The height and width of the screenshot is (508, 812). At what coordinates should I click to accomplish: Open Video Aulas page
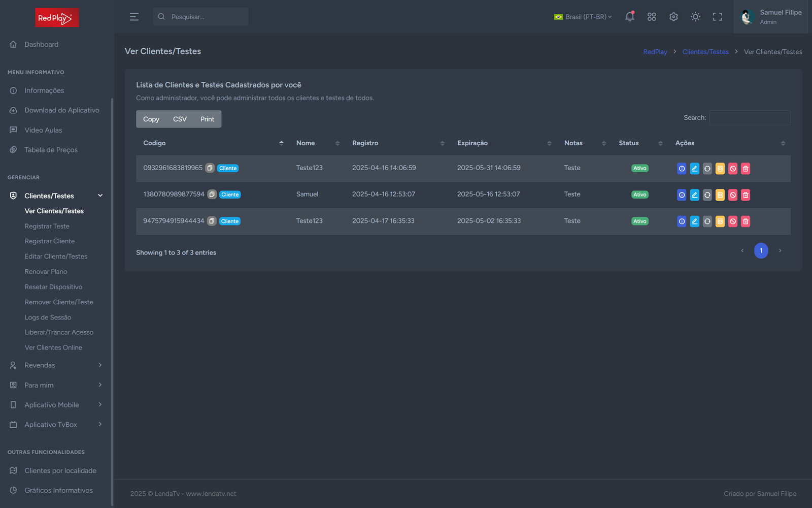(43, 130)
